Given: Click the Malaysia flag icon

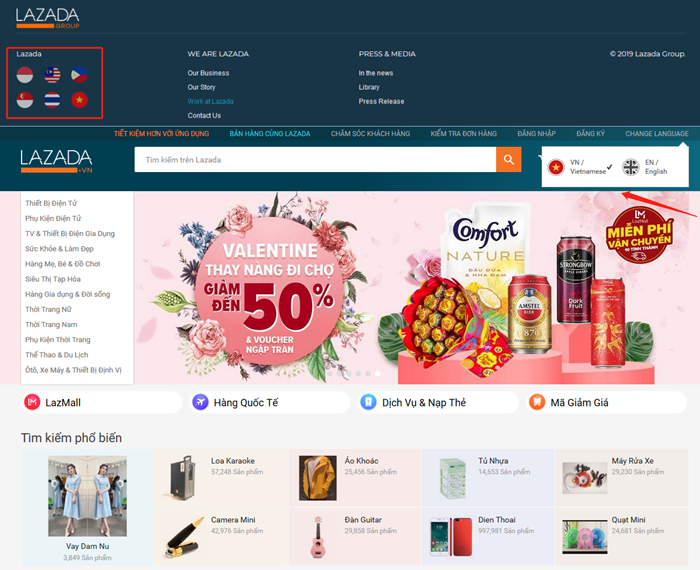Looking at the screenshot, I should (52, 75).
